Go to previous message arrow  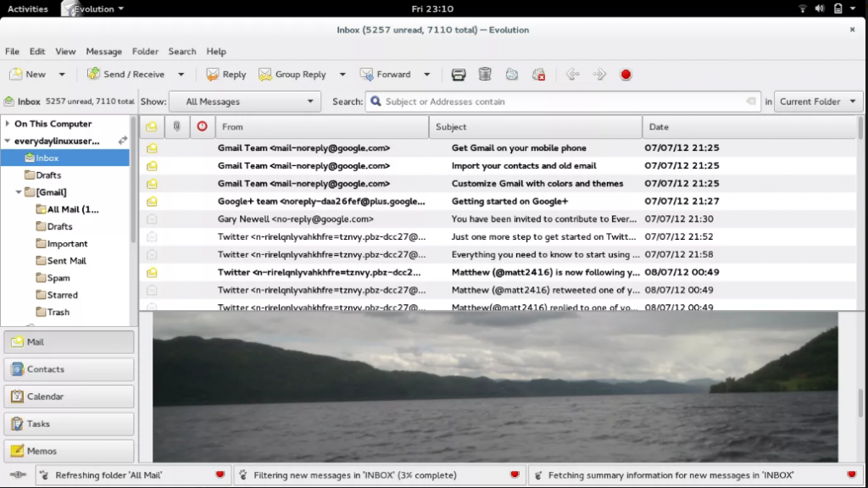coord(572,75)
